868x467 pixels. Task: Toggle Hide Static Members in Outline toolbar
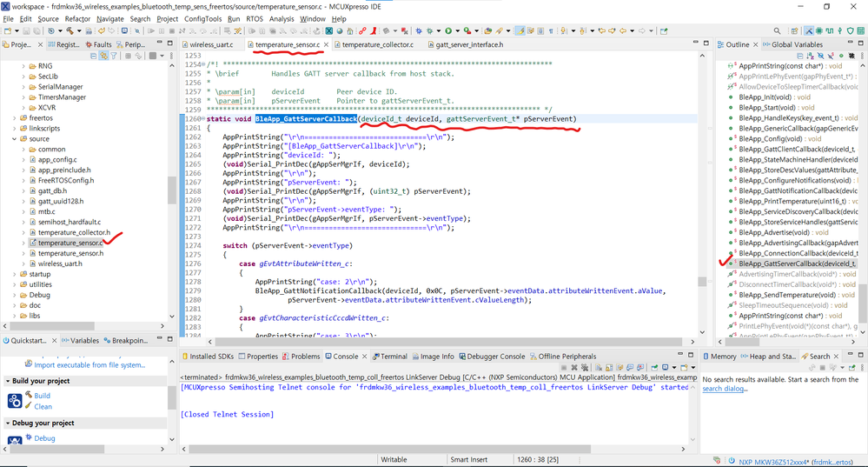click(x=831, y=56)
